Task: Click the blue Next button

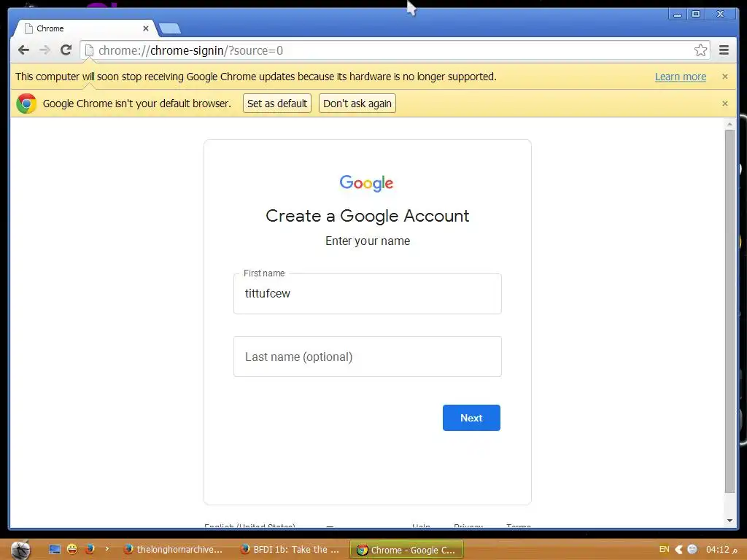Action: [471, 418]
